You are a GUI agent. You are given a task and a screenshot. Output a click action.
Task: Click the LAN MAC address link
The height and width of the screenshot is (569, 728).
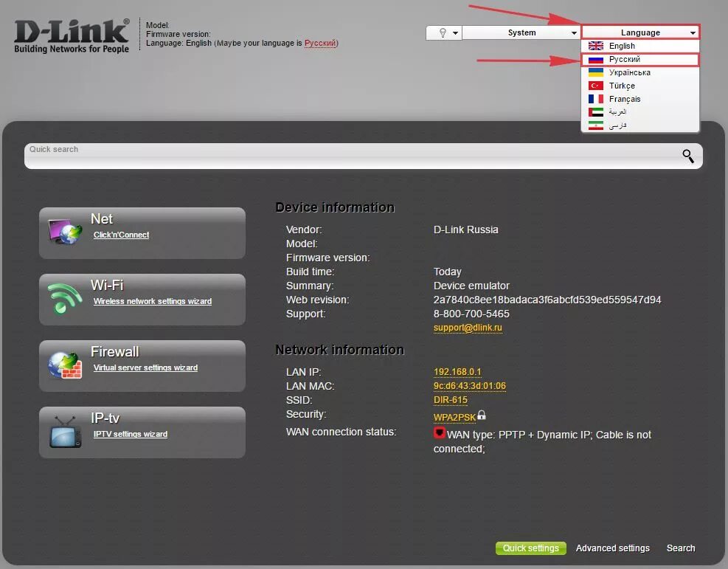point(469,386)
